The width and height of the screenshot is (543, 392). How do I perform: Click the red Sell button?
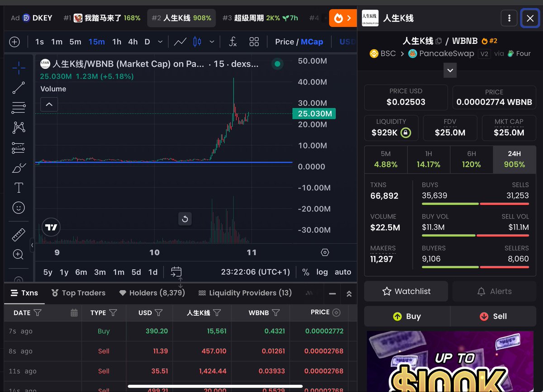493,316
